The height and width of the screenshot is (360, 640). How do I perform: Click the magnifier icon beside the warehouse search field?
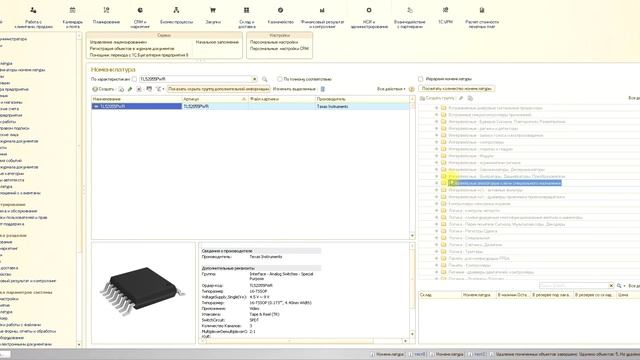(x=619, y=286)
